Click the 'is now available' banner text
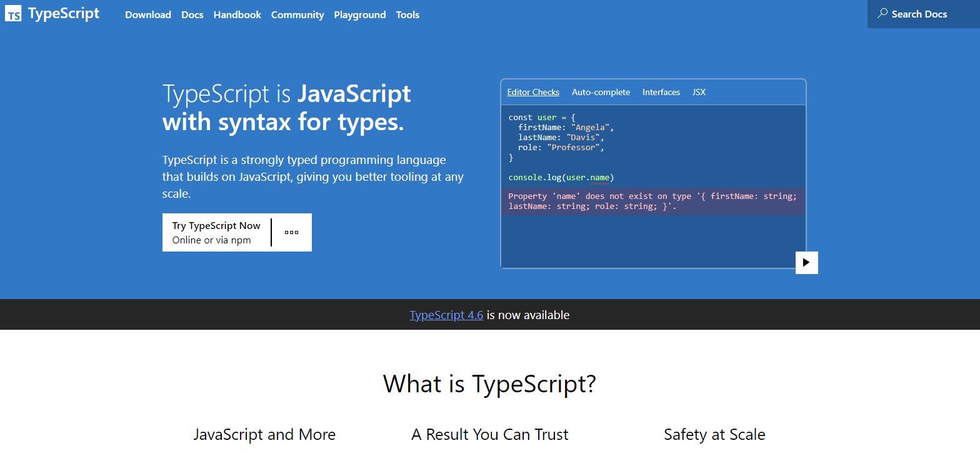The width and height of the screenshot is (980, 453). click(528, 315)
